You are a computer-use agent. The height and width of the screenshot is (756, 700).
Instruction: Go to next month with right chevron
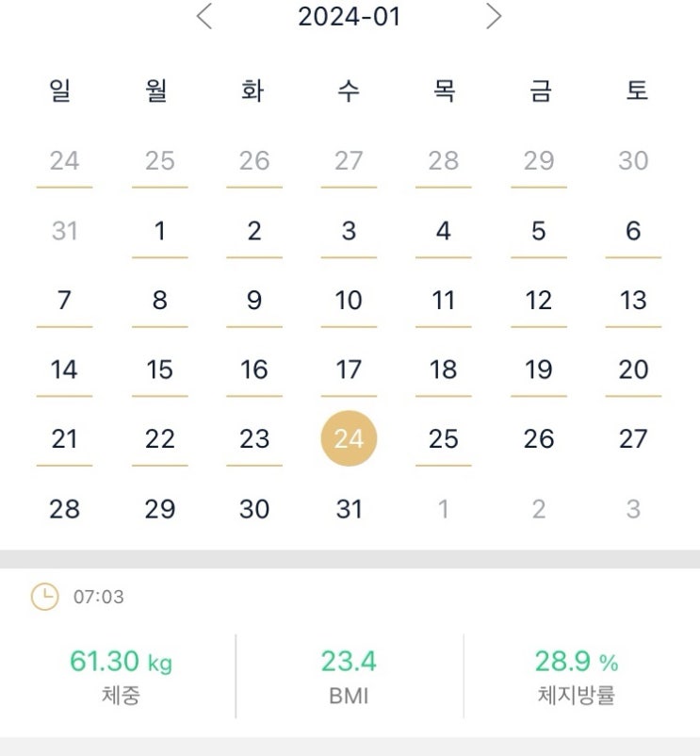pyautogui.click(x=494, y=16)
